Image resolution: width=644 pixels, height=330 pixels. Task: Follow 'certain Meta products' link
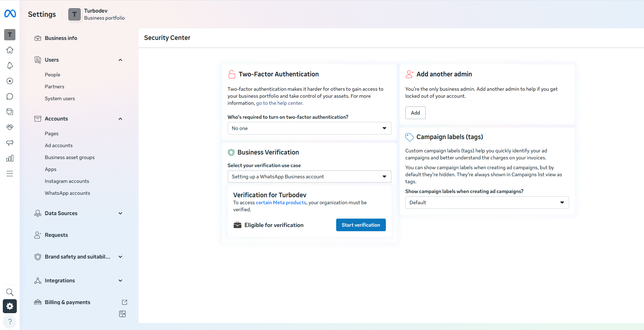(281, 202)
